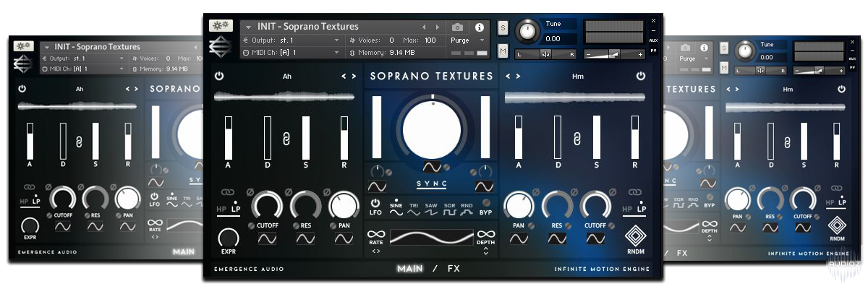Open the Output st. 1 dropdown
Screen dimensions: 868x289
pos(292,40)
